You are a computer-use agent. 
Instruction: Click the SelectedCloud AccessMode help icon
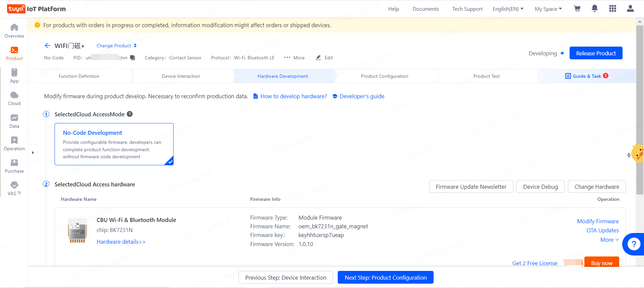click(130, 114)
